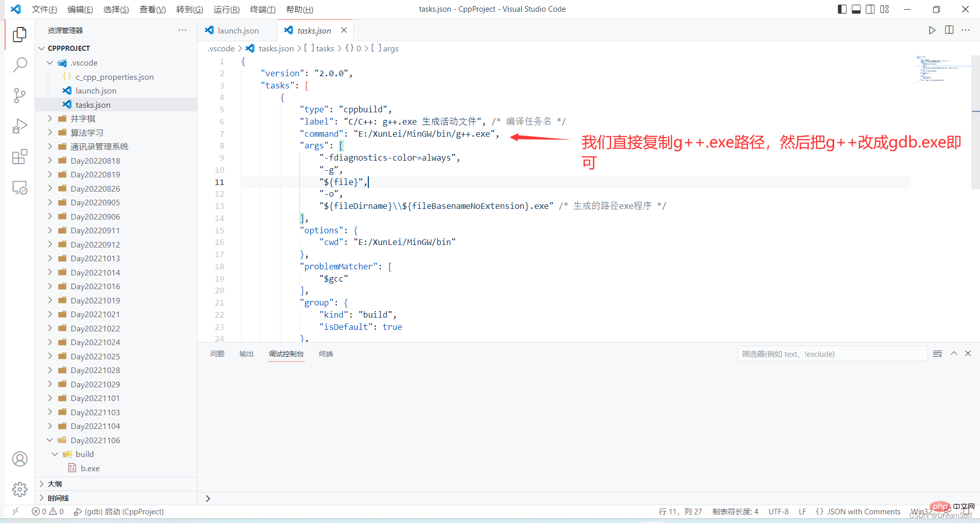Open the Extensions view

19,157
